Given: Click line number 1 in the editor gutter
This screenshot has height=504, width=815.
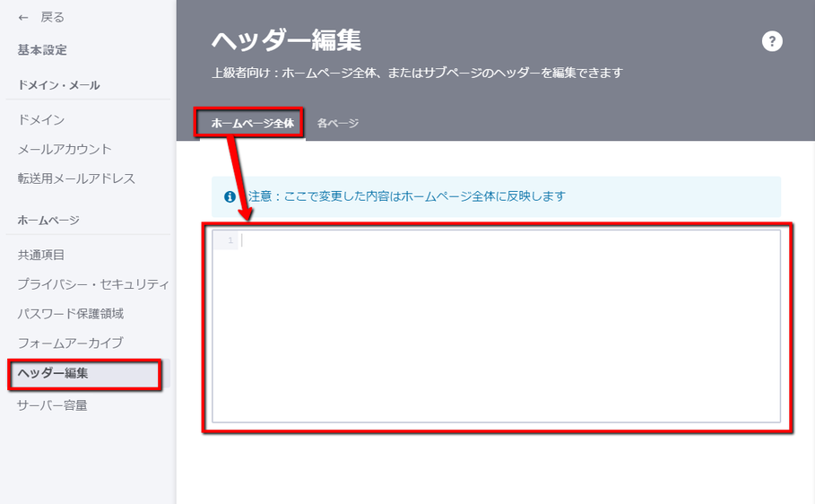Looking at the screenshot, I should pos(230,240).
